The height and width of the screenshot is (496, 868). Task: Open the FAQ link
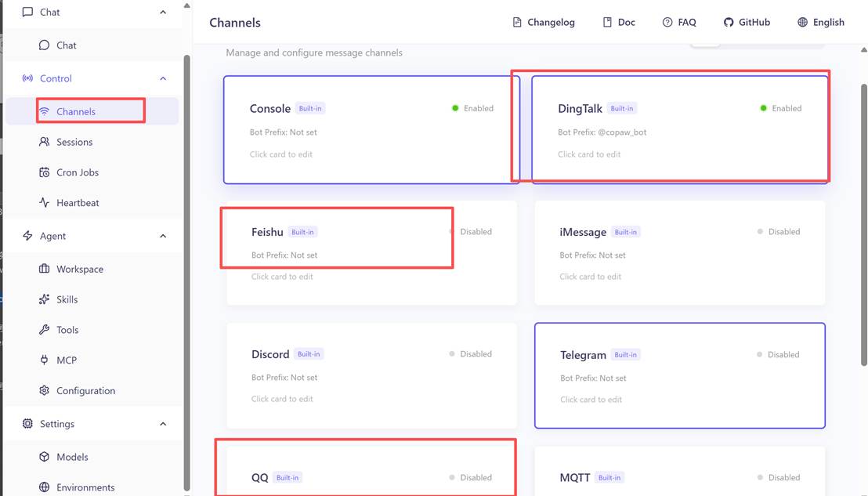[679, 22]
